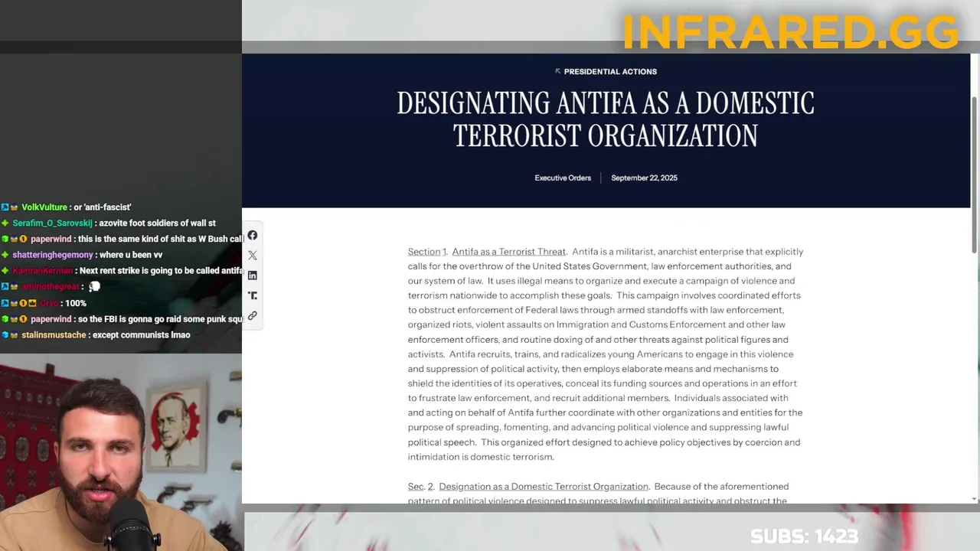The image size is (980, 551).
Task: Click 'Antifa as a Terrorist Threat' heading
Action: 509,252
